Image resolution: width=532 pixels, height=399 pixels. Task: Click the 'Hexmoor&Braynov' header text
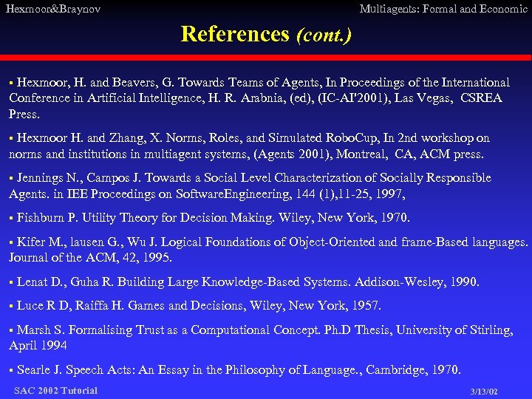click(53, 9)
